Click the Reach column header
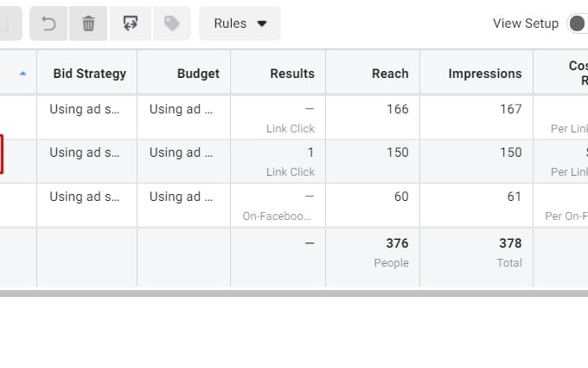The image size is (588, 368). point(390,74)
